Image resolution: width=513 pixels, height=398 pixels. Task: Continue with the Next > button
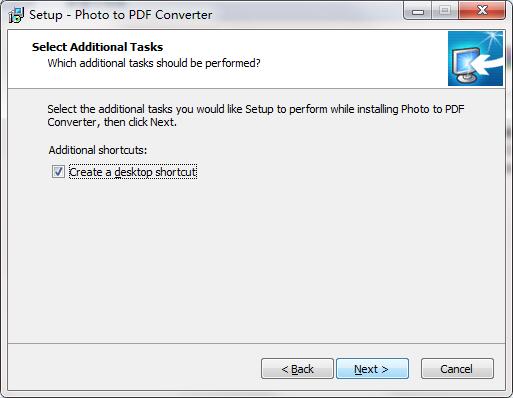point(372,369)
